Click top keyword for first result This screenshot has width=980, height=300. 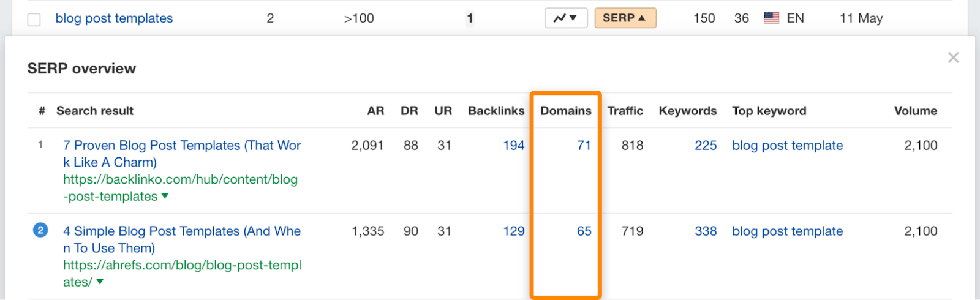point(787,146)
